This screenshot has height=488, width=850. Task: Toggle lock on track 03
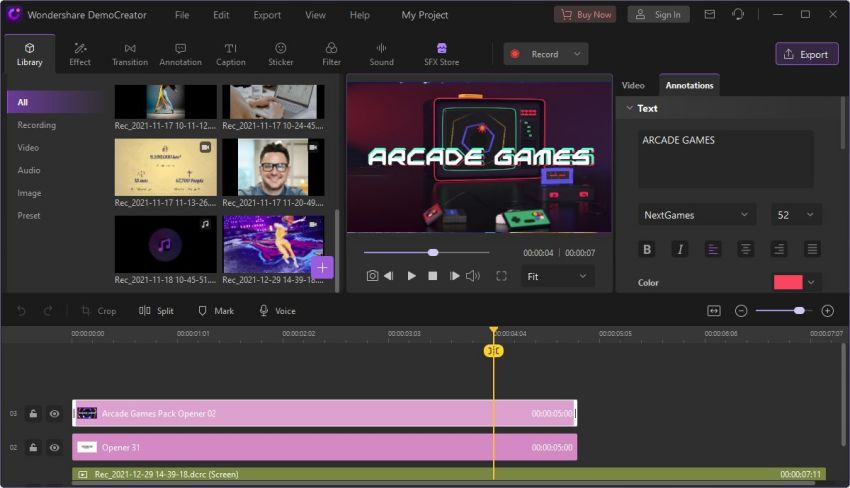click(33, 414)
